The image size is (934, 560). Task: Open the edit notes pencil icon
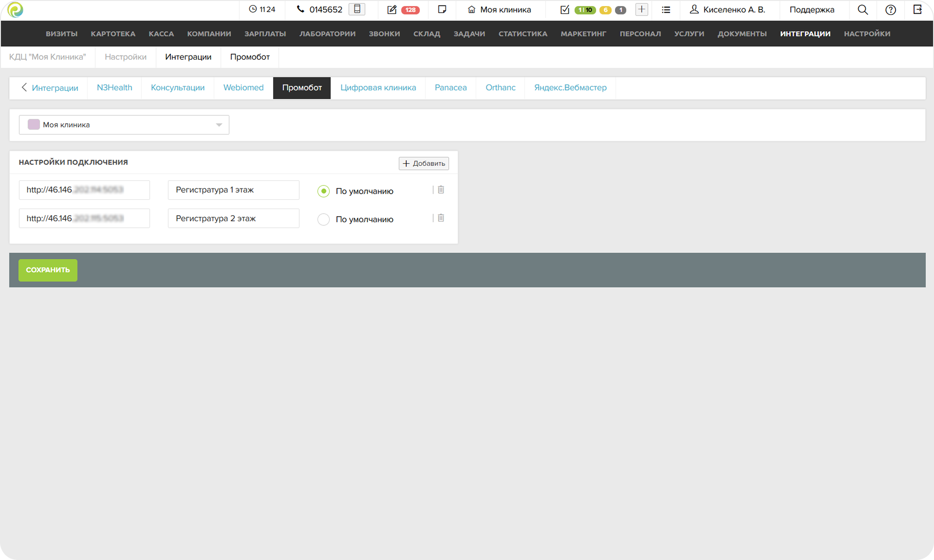(x=392, y=9)
